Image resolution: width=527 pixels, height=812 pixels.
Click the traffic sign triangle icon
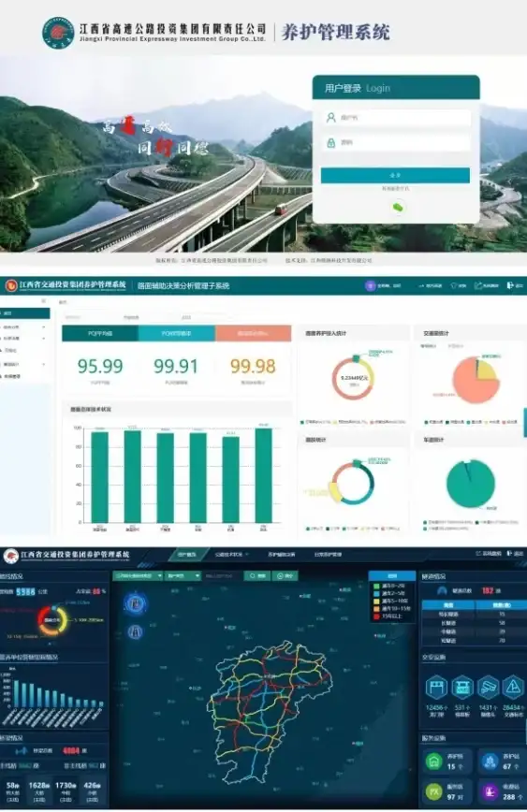coord(513,688)
